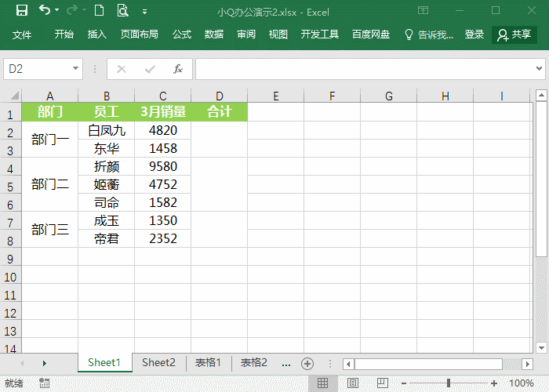Select column G header
Viewport: 549px width, 392px height.
(x=389, y=96)
